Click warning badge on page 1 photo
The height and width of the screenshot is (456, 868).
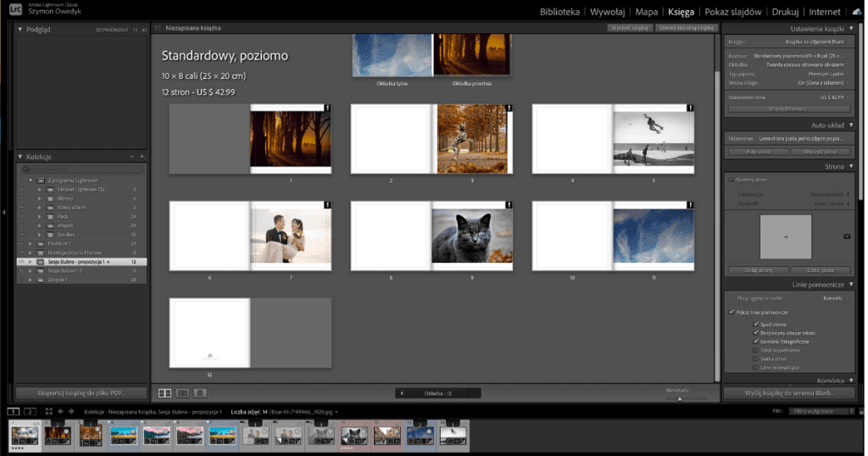(327, 108)
